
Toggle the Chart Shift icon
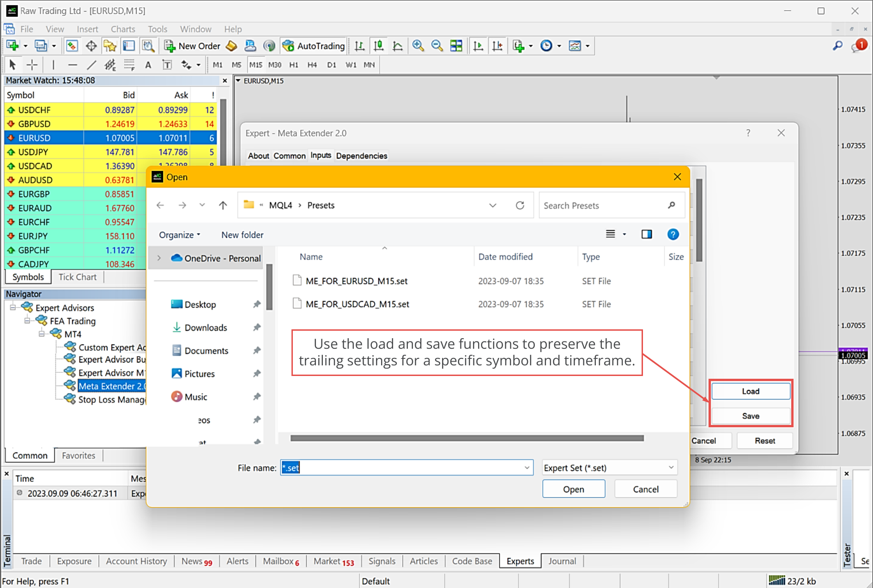point(497,46)
